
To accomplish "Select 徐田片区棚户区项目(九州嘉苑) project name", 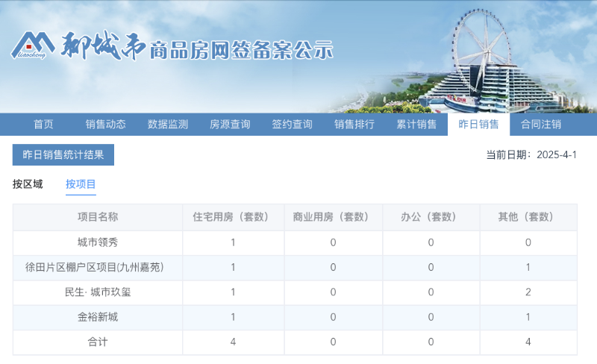I will pos(95,267).
